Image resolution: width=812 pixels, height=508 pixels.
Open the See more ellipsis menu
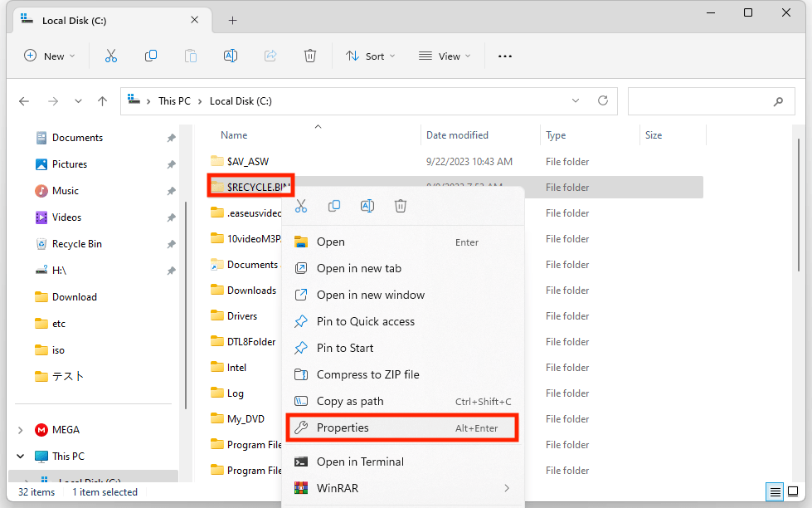tap(505, 56)
